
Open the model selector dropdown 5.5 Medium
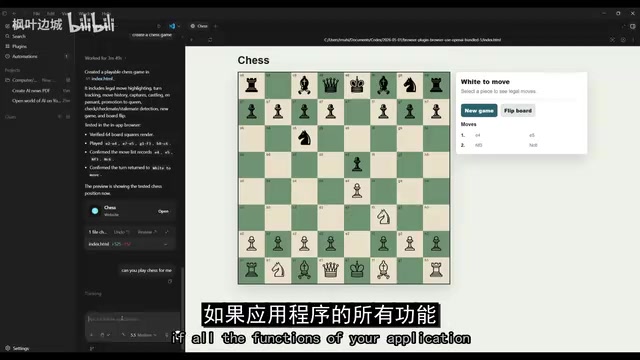point(143,335)
